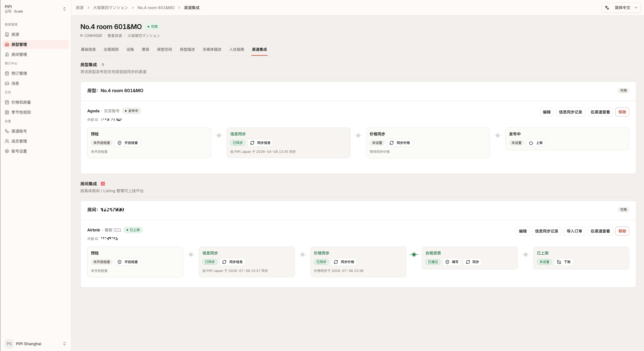Switch to 出租规则 tab
Viewport: 644px width, 351px height.
coord(111,49)
